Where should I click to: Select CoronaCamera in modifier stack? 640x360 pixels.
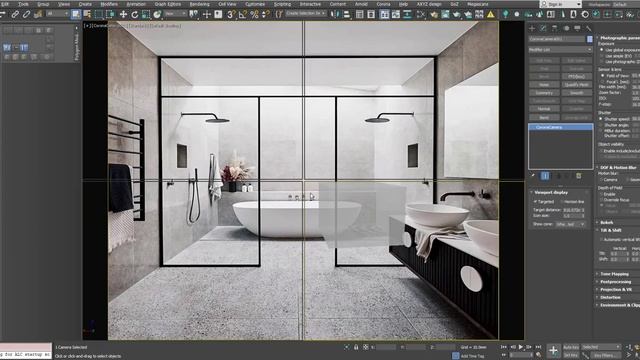tap(560, 127)
